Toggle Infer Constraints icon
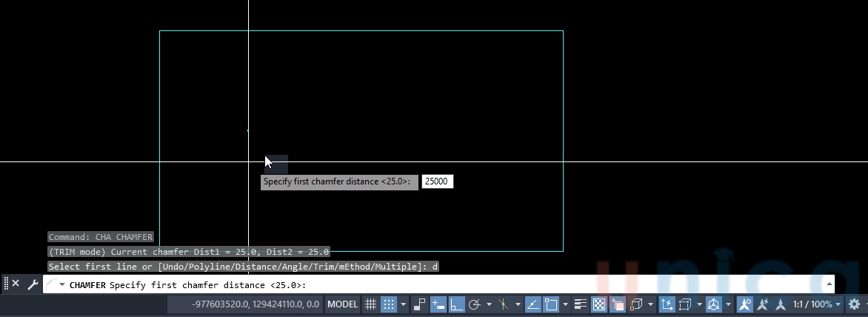Screen dimensions: 868x317 pos(420,304)
